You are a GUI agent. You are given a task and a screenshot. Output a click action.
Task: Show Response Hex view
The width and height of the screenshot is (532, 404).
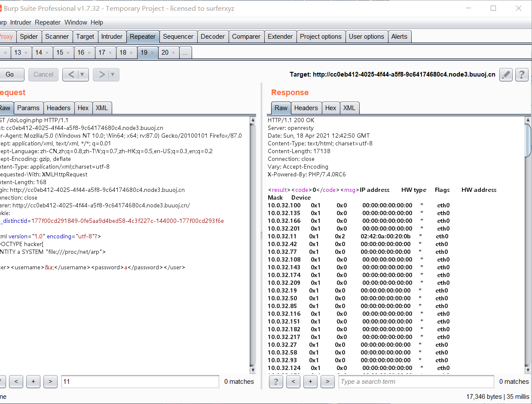coord(331,108)
